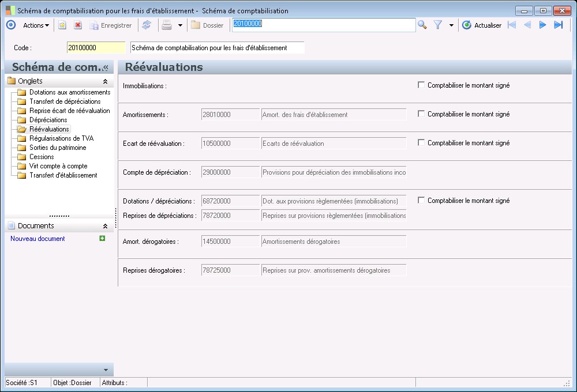Click the Documents section page icon
The width and height of the screenshot is (577, 392).
(12, 225)
